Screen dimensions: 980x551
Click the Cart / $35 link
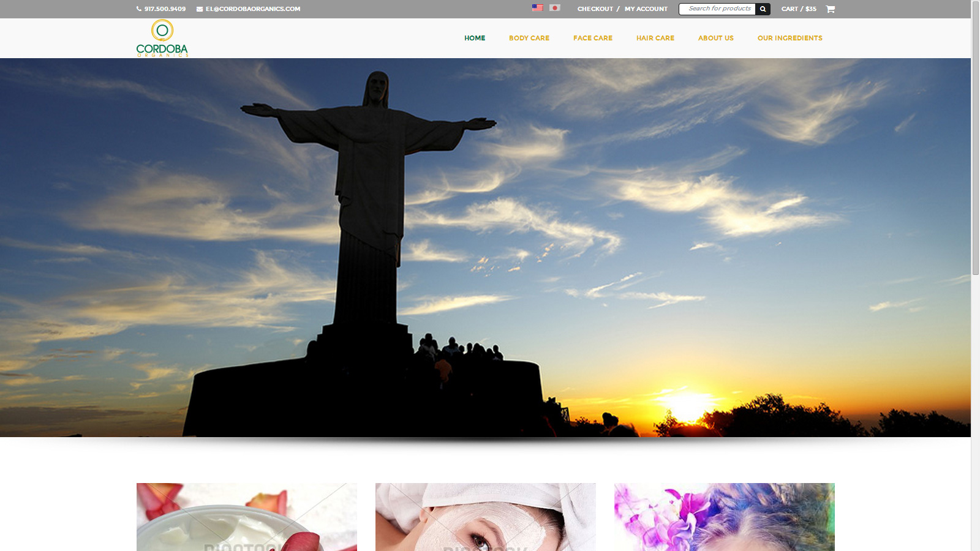tap(799, 9)
